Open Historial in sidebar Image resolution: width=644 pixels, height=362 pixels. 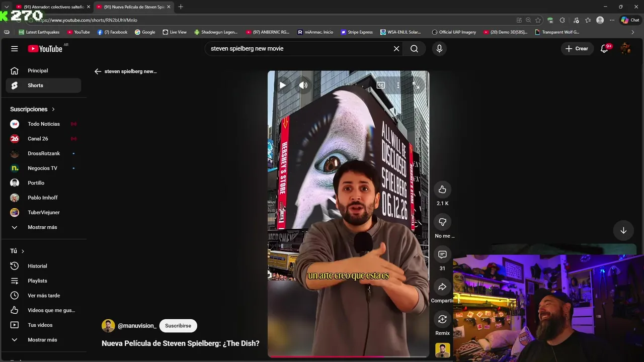(43, 266)
